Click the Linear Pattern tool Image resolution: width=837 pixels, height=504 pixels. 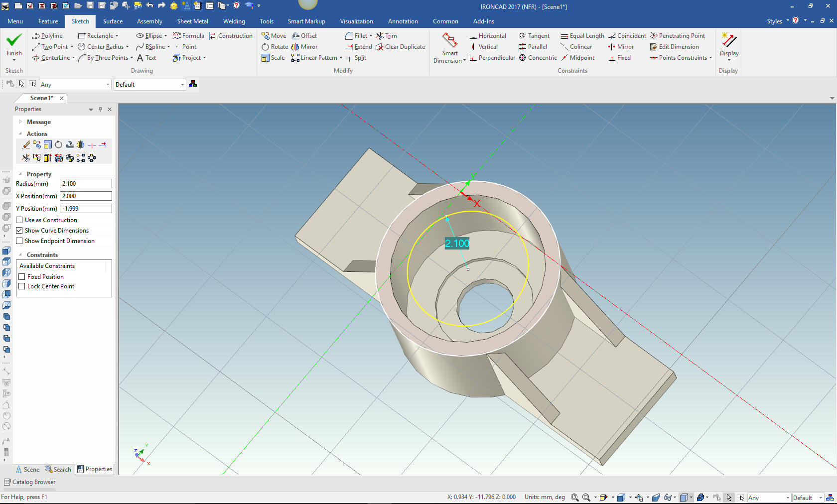[x=314, y=58]
